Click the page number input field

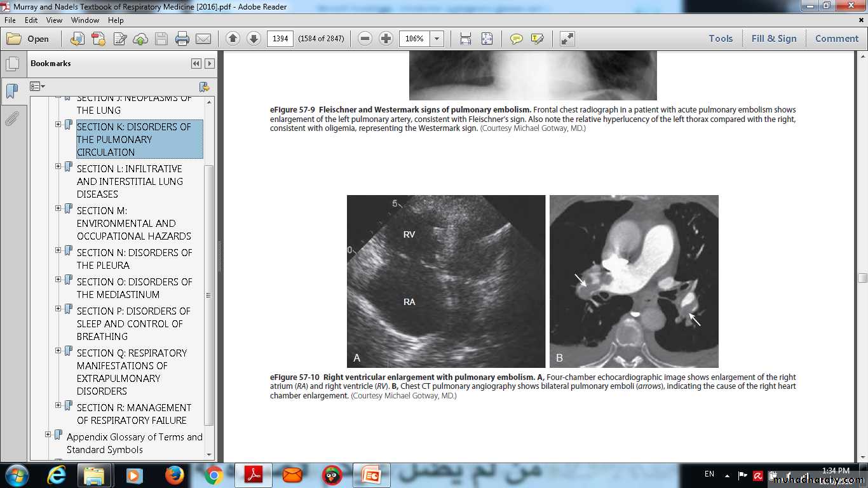click(x=280, y=39)
